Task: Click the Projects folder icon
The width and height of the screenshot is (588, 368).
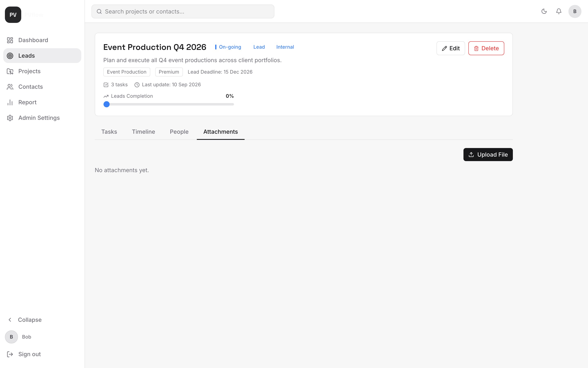Action: pos(10,71)
